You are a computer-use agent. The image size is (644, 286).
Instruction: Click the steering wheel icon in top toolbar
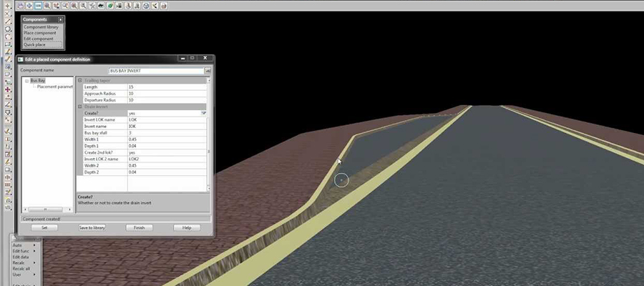(146, 6)
